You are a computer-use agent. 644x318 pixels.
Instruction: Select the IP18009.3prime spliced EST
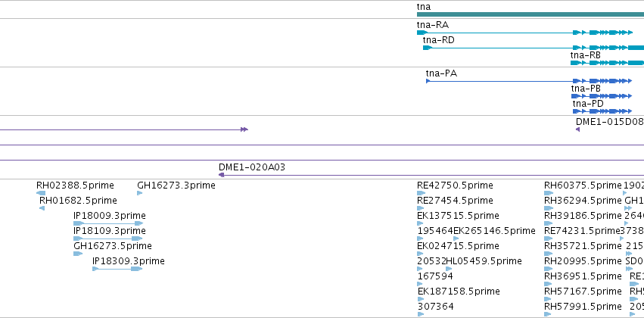(x=108, y=223)
